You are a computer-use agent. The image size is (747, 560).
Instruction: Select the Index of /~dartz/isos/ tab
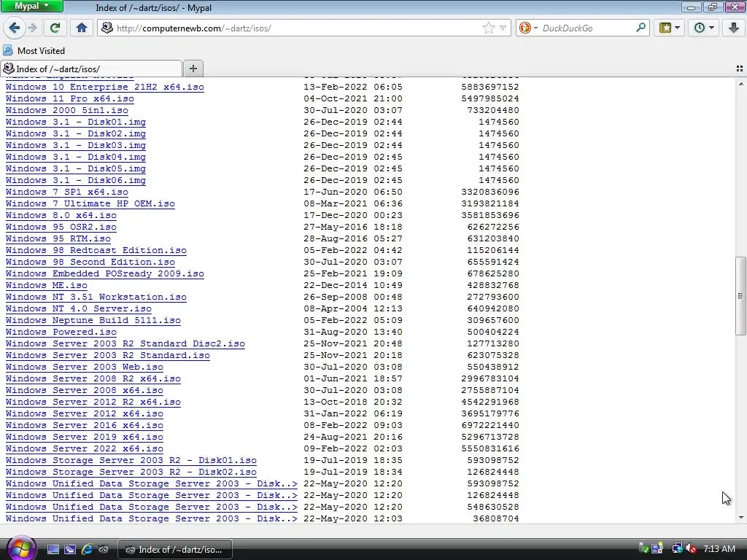(x=91, y=69)
